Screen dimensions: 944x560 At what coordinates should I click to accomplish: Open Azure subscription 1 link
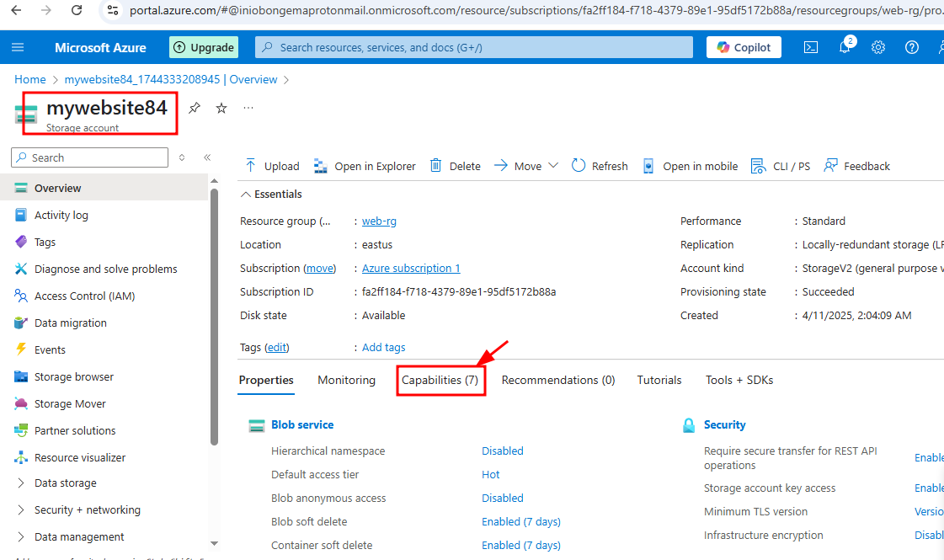(x=411, y=268)
